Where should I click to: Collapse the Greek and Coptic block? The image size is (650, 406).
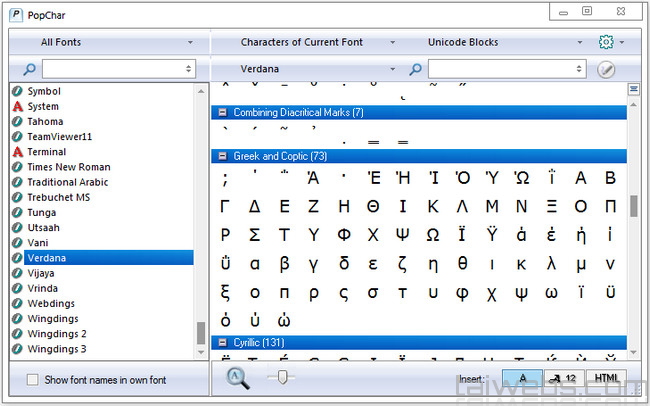click(222, 156)
